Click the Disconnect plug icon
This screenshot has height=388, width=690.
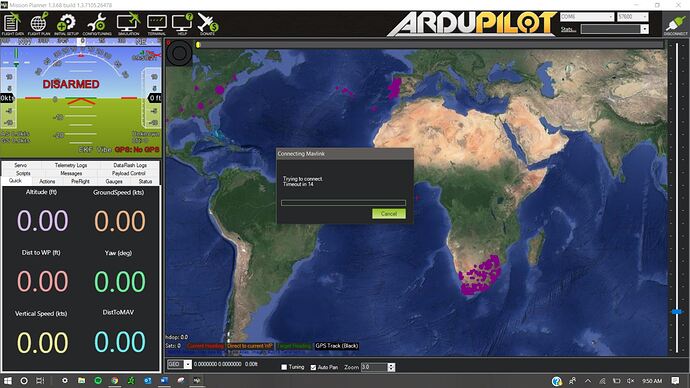pyautogui.click(x=675, y=24)
